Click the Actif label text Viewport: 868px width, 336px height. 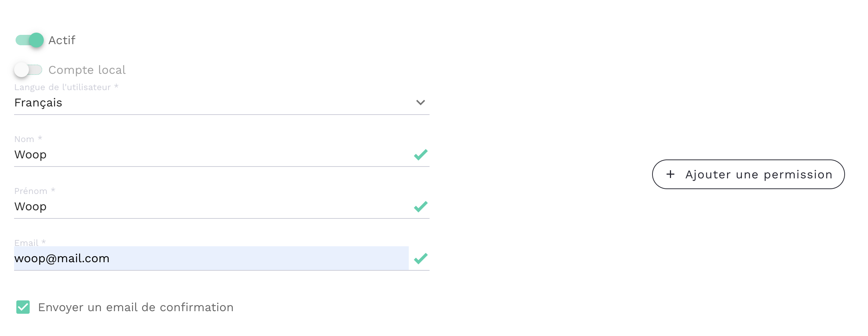62,40
